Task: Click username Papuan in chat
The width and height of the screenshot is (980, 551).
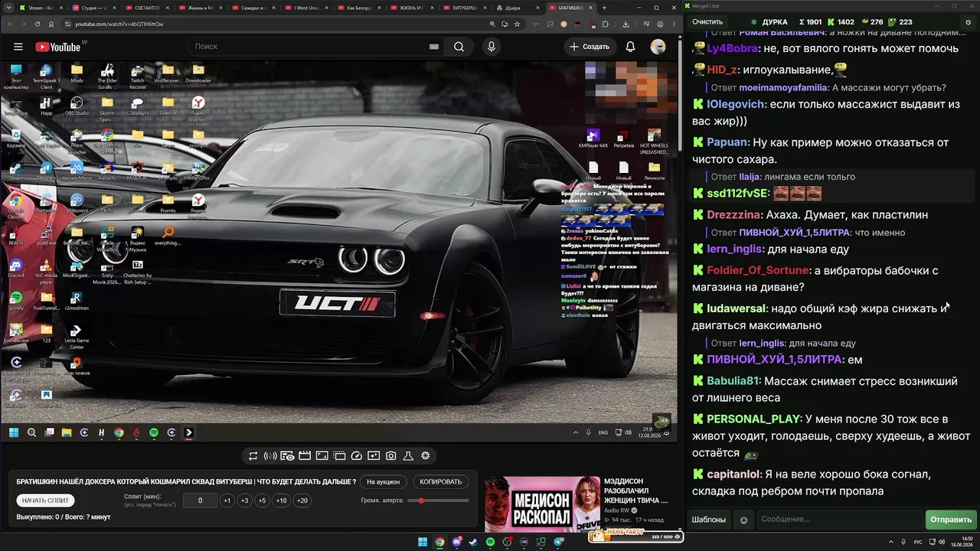Action: [727, 142]
